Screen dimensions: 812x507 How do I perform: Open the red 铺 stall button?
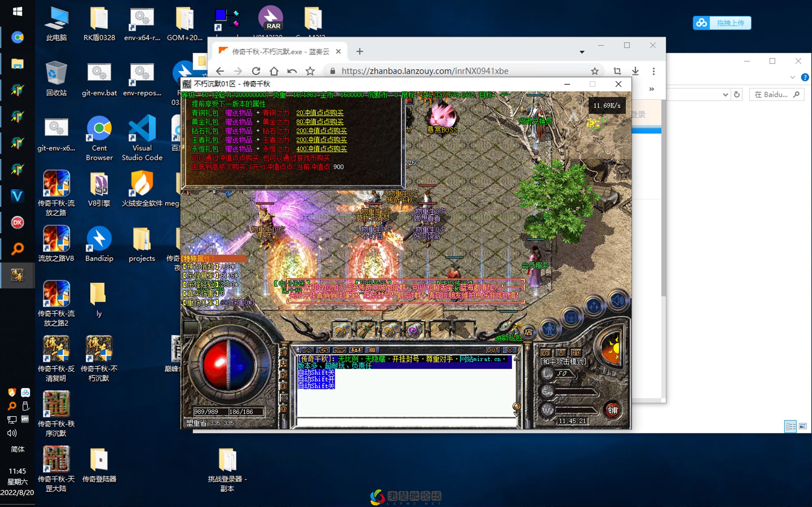pyautogui.click(x=612, y=410)
